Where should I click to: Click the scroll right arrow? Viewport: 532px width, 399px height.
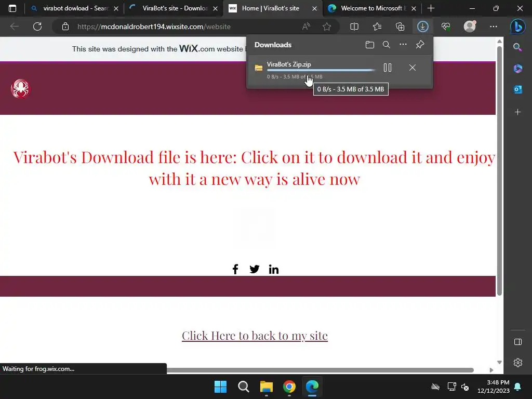(491, 370)
